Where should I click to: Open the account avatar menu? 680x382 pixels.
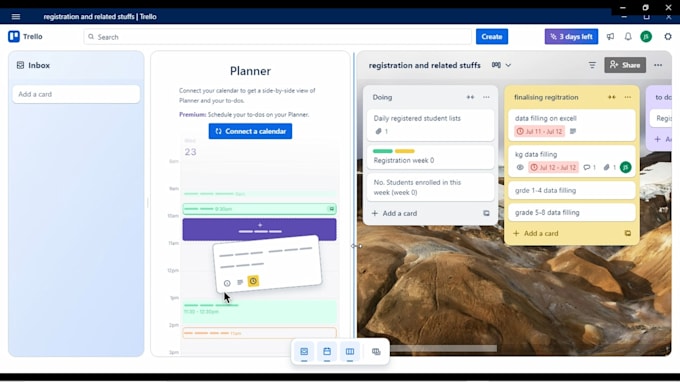646,37
